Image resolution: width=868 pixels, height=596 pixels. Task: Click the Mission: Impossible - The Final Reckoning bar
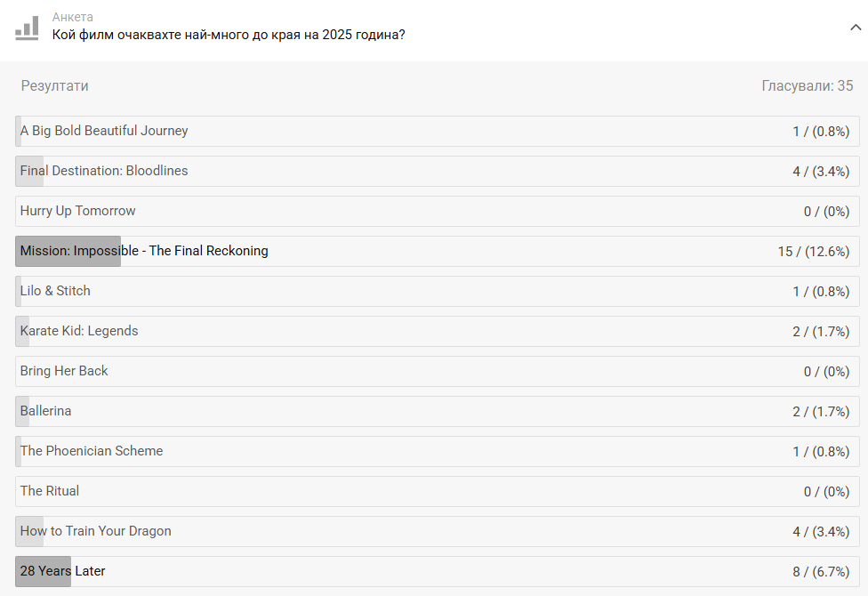[438, 252]
